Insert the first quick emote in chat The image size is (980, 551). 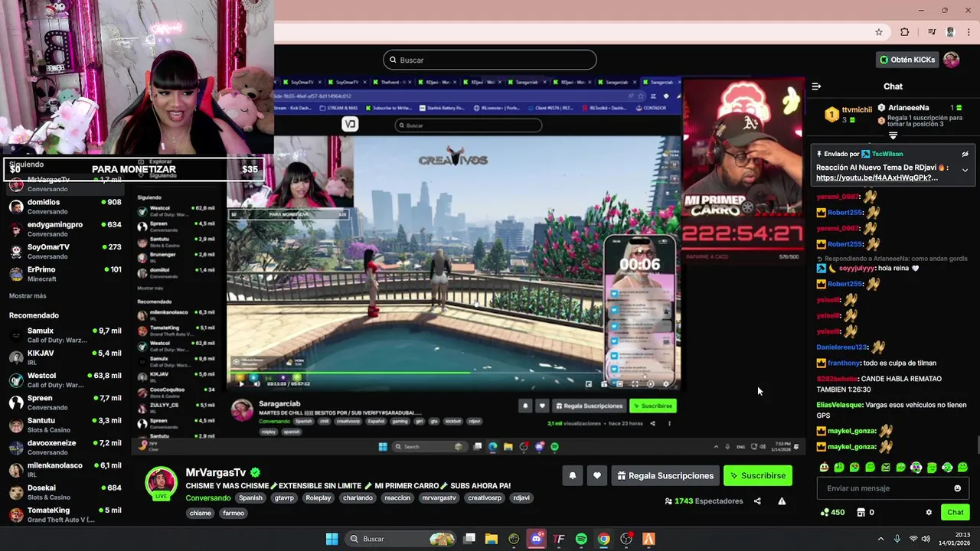[x=824, y=468]
